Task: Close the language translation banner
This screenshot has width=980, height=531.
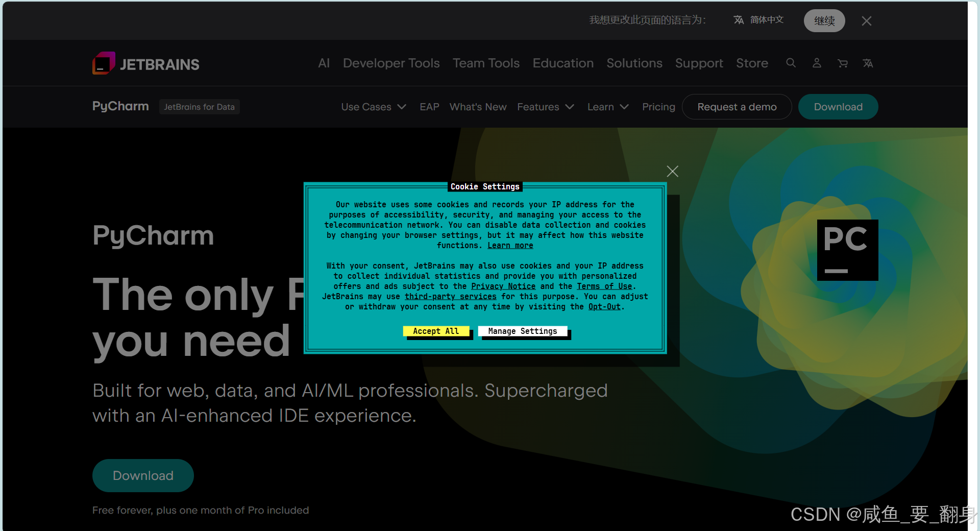Action: tap(866, 21)
